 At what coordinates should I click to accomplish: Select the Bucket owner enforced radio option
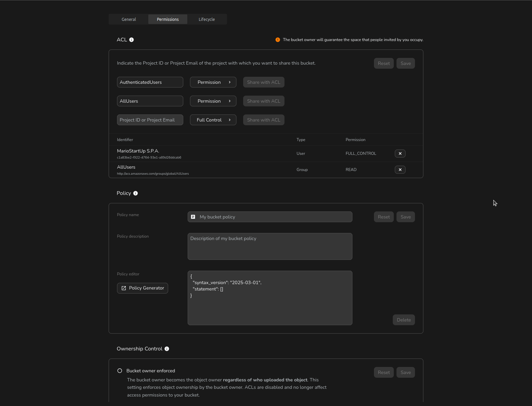tap(120, 371)
